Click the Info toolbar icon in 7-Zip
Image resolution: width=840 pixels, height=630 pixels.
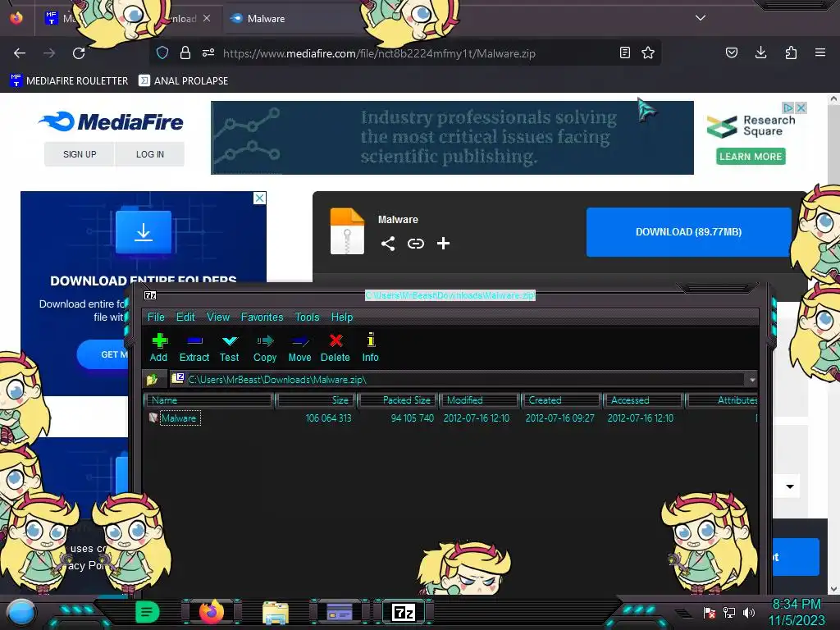(370, 340)
